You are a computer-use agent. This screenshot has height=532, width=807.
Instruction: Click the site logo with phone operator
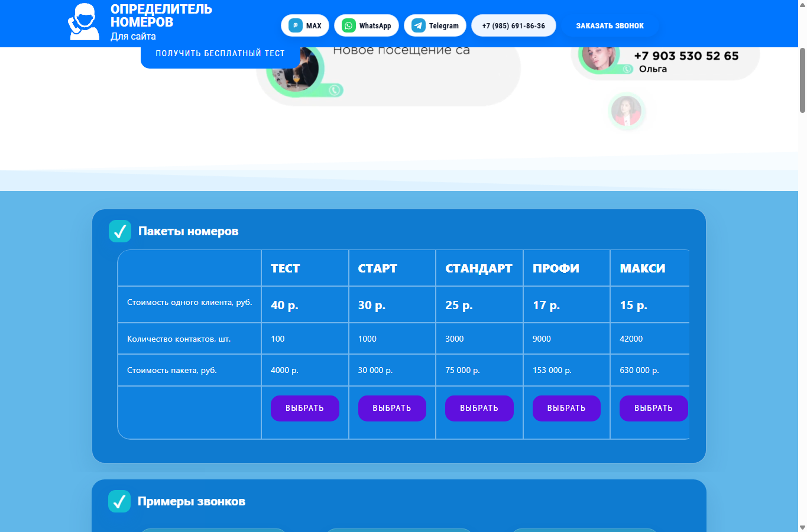(83, 22)
